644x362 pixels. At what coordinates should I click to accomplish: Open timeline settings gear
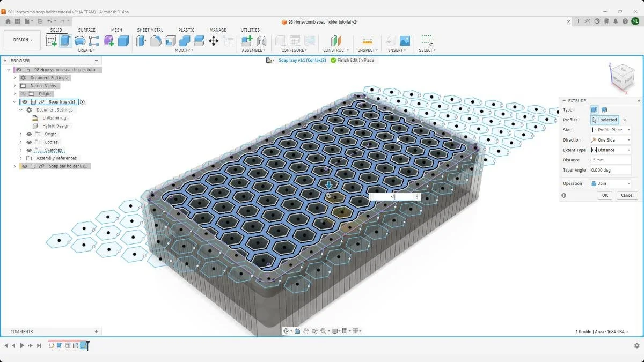click(636, 345)
